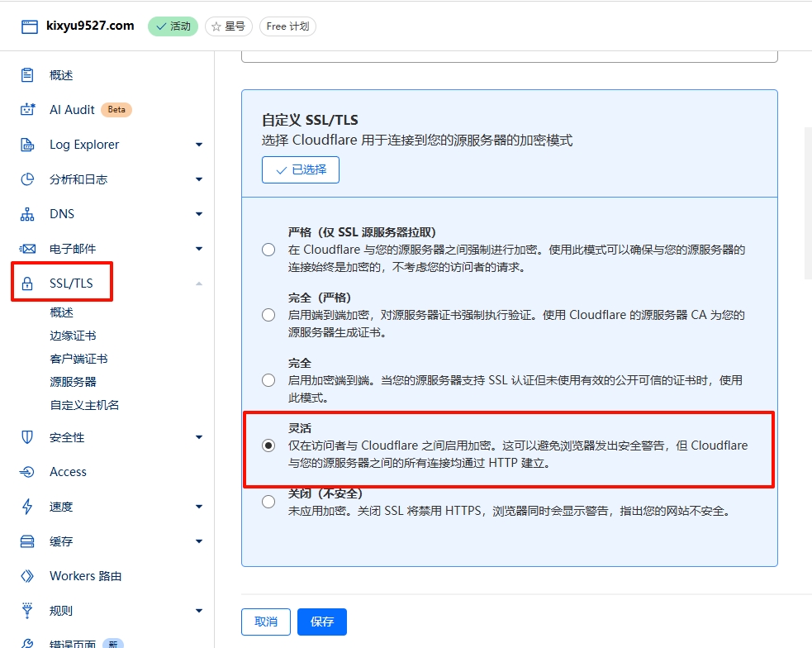
Task: Star the kixyu9527.com domain
Action: 229,26
